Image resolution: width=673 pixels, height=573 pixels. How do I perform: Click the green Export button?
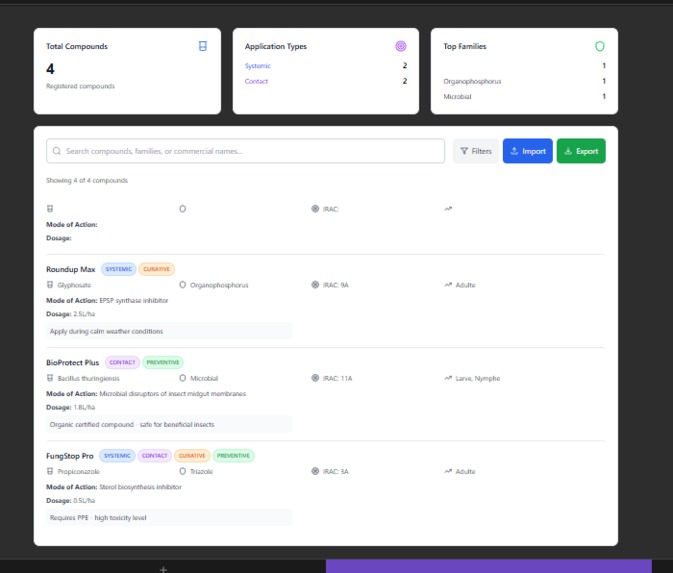click(x=581, y=151)
